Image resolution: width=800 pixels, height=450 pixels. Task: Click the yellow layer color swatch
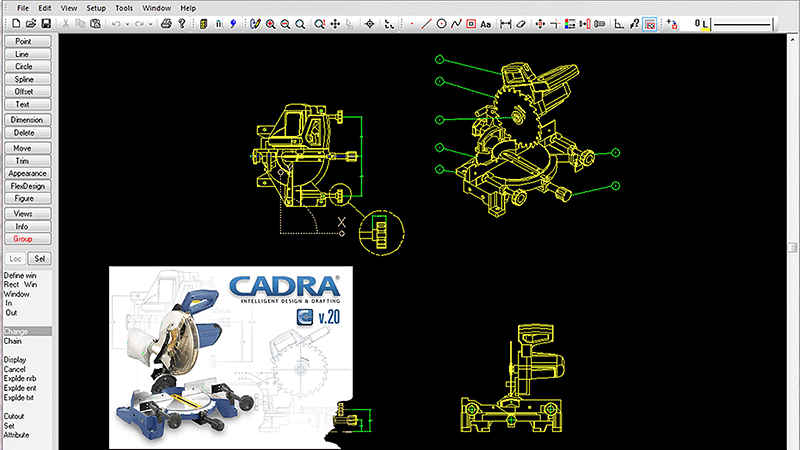click(x=705, y=23)
